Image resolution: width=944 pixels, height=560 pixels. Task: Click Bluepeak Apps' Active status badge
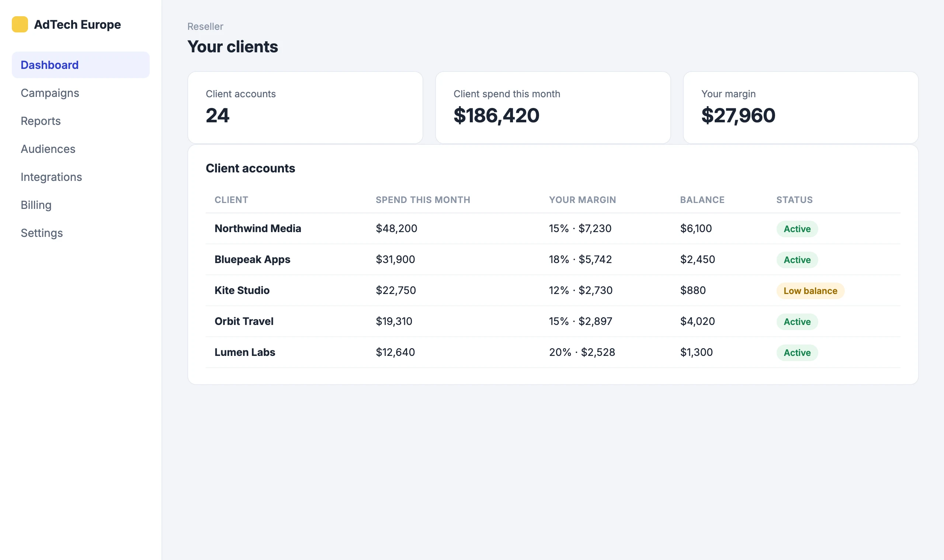[x=797, y=260]
